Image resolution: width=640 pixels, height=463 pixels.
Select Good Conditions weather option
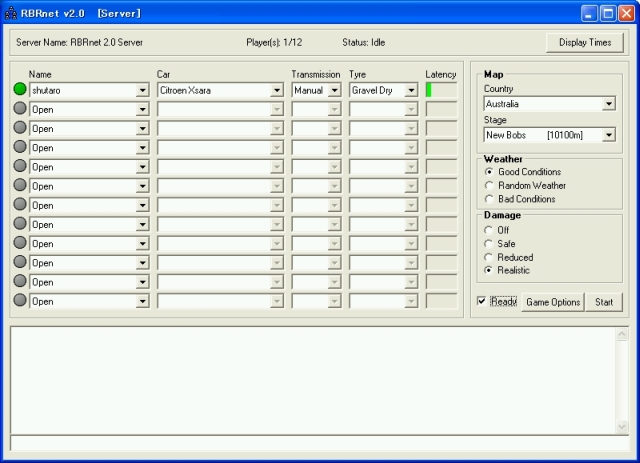[x=489, y=172]
